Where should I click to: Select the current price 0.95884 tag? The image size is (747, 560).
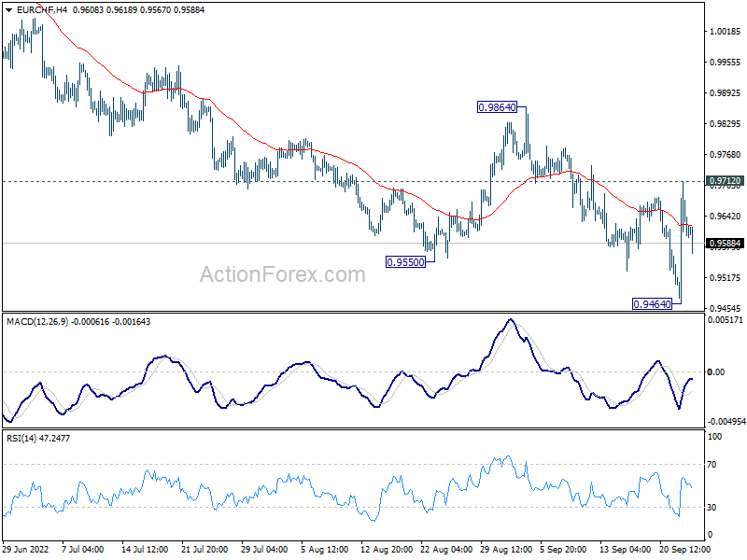click(x=726, y=244)
